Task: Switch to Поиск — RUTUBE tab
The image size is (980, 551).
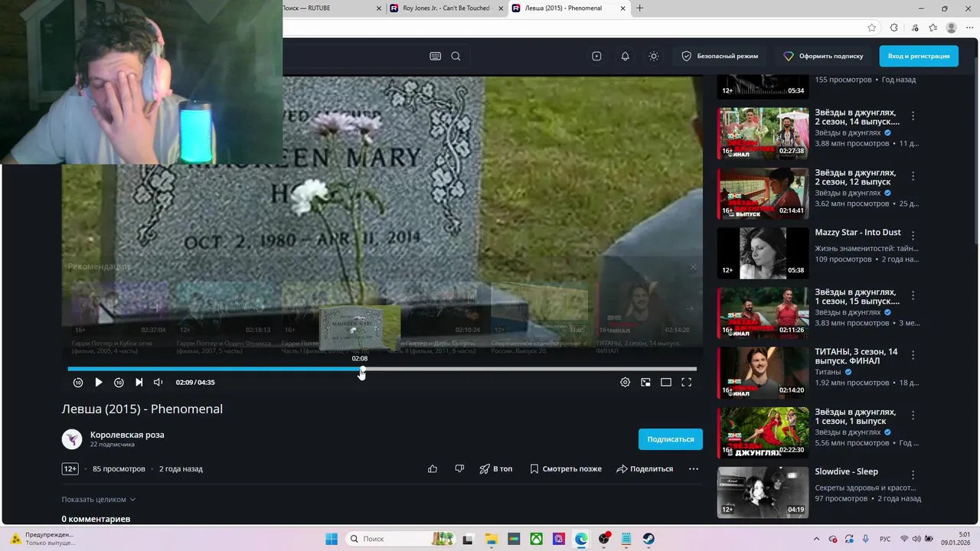Action: (x=331, y=8)
